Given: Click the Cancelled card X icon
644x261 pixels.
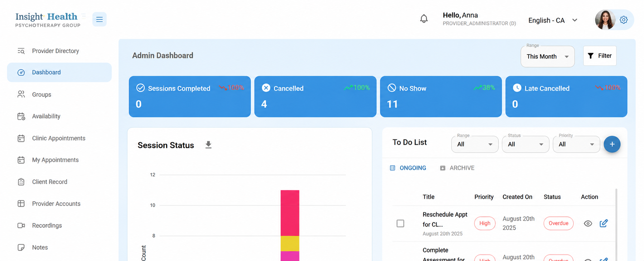Looking at the screenshot, I should 266,88.
